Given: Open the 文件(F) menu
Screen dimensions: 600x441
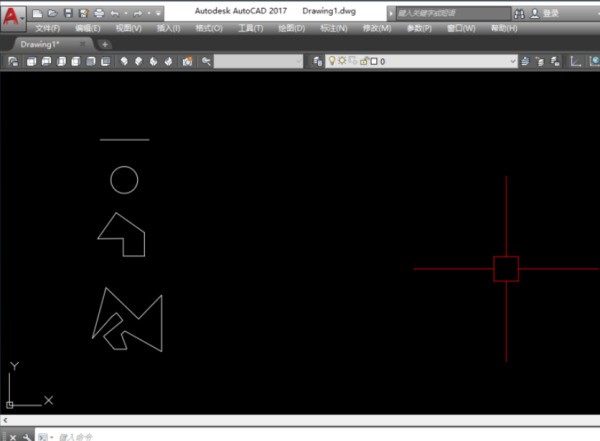Looking at the screenshot, I should coord(48,28).
